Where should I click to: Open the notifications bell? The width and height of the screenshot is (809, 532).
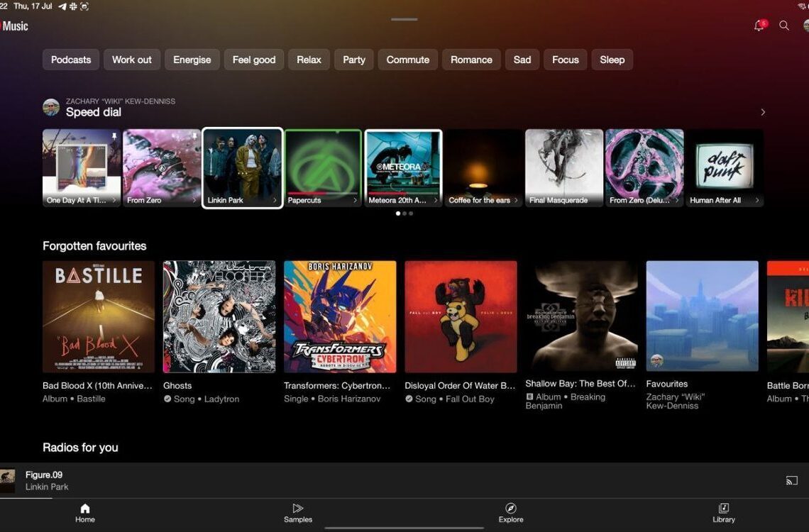click(759, 26)
